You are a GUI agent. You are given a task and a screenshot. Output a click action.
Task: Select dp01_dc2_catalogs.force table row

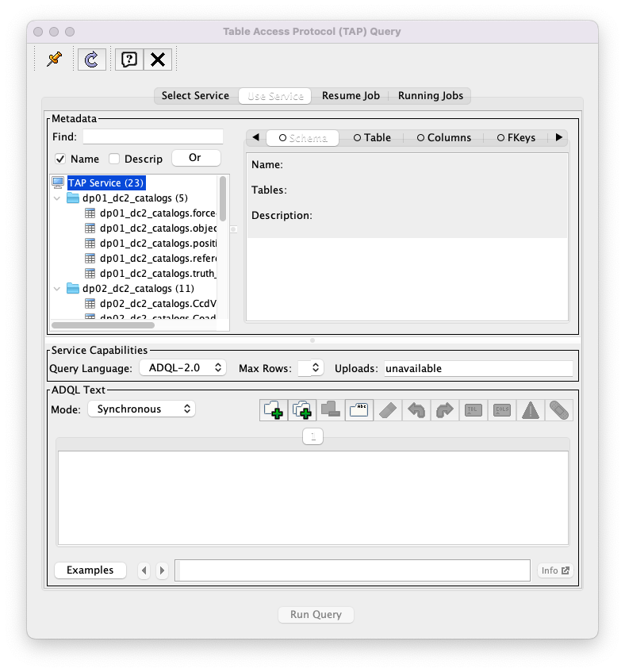coord(158,213)
